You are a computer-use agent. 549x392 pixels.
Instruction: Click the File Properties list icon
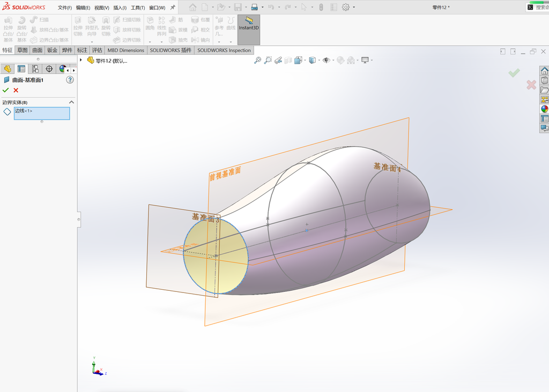(333, 7)
